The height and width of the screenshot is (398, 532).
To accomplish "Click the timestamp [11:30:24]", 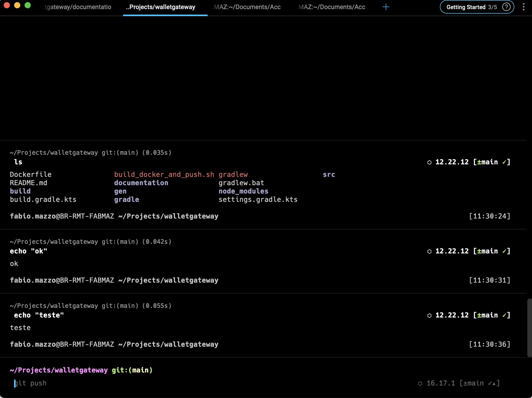I will pos(489,216).
